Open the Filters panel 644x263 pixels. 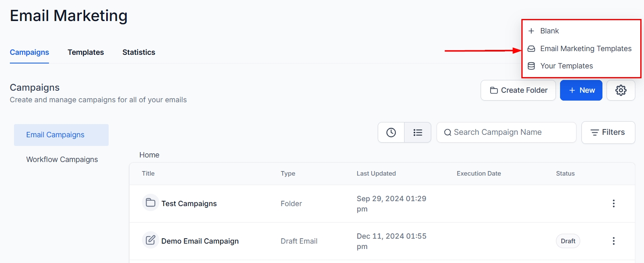pyautogui.click(x=608, y=132)
